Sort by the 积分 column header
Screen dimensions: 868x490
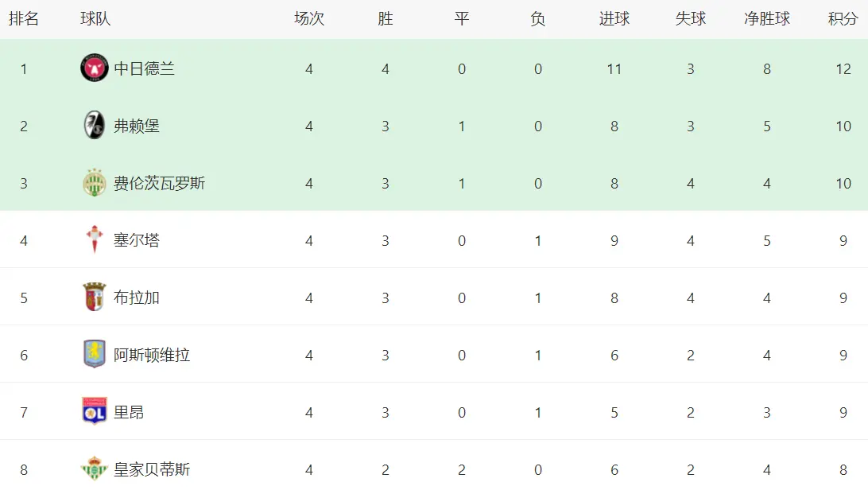point(843,19)
